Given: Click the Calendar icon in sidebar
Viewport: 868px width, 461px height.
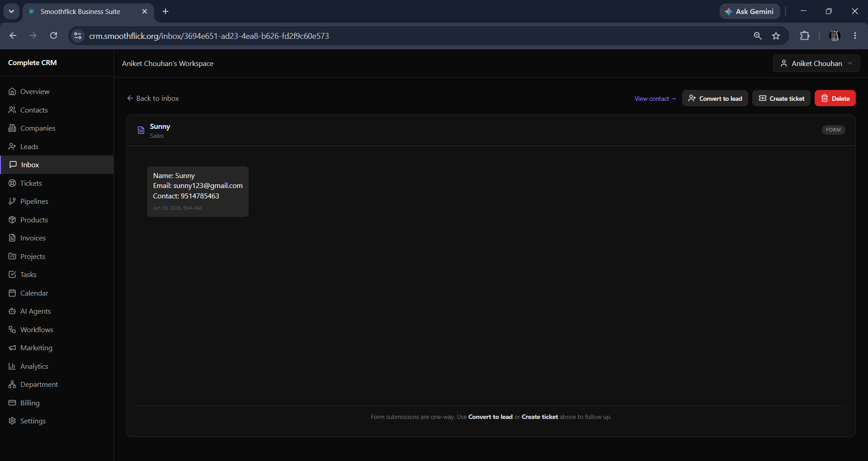Looking at the screenshot, I should [x=12, y=293].
